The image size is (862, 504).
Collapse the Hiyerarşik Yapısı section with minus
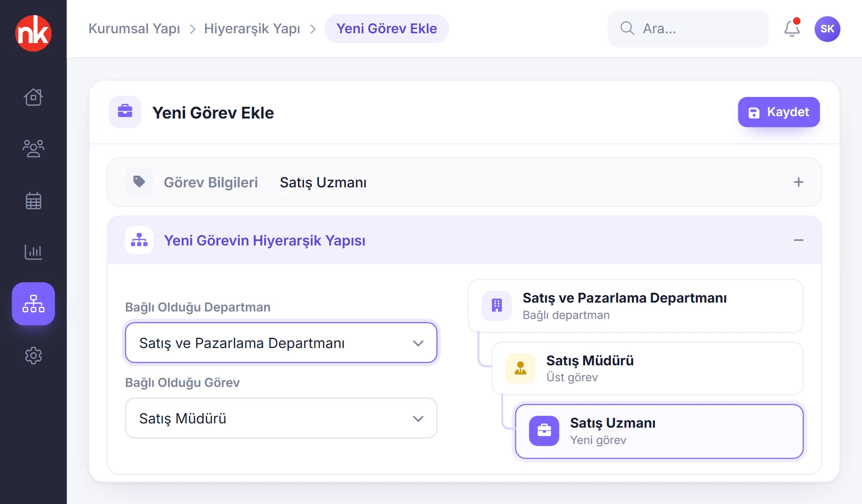[x=799, y=240]
